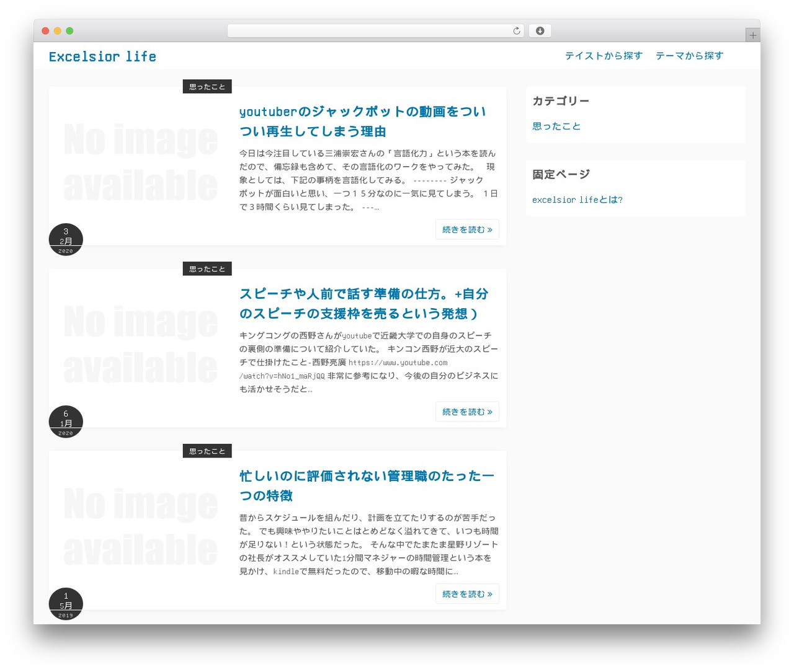Open the youtuberのジャックポット post title
794x672 pixels.
pyautogui.click(x=363, y=122)
